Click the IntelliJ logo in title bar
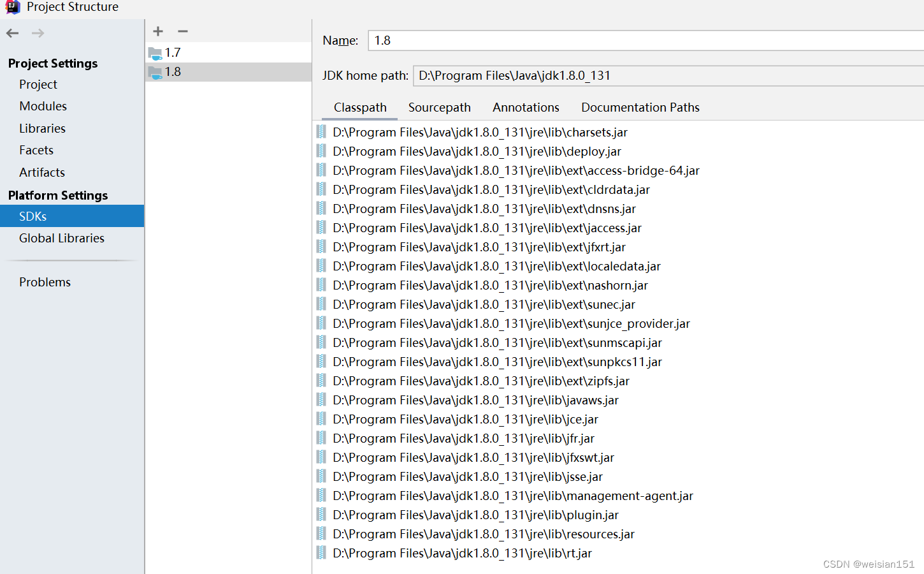This screenshot has height=574, width=924. click(x=13, y=7)
